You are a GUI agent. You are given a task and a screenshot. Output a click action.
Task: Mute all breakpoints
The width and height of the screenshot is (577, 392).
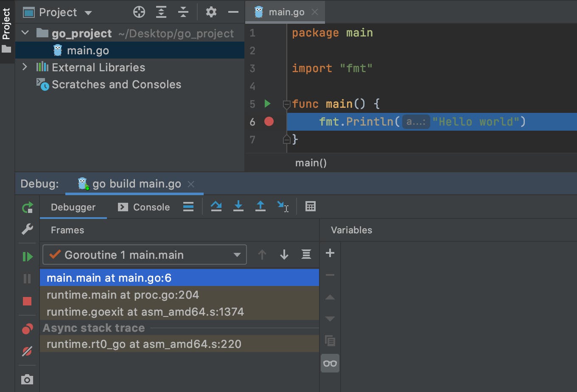pyautogui.click(x=27, y=351)
